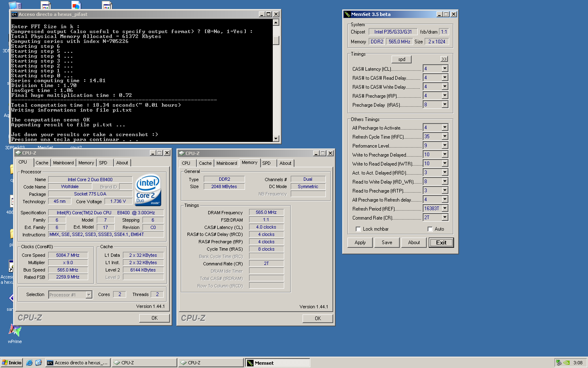Click the DRAM Frequency 565.0 MHz field
This screenshot has width=588, height=368.
pos(266,213)
